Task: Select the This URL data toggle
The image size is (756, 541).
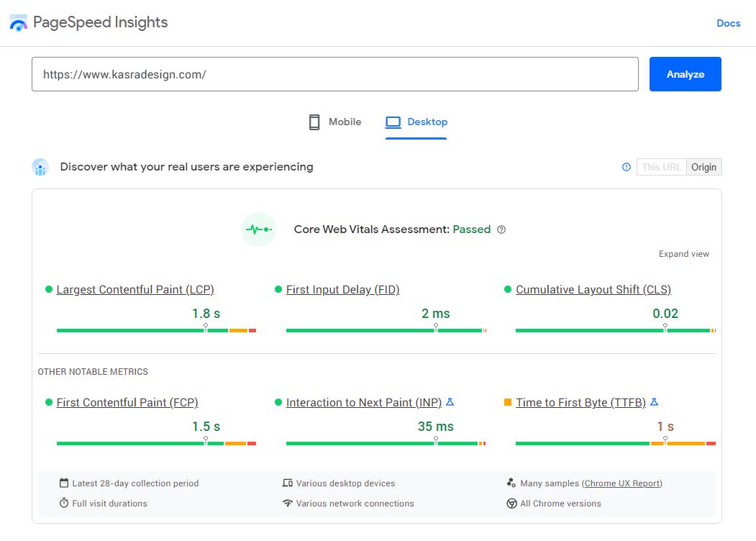Action: (660, 166)
